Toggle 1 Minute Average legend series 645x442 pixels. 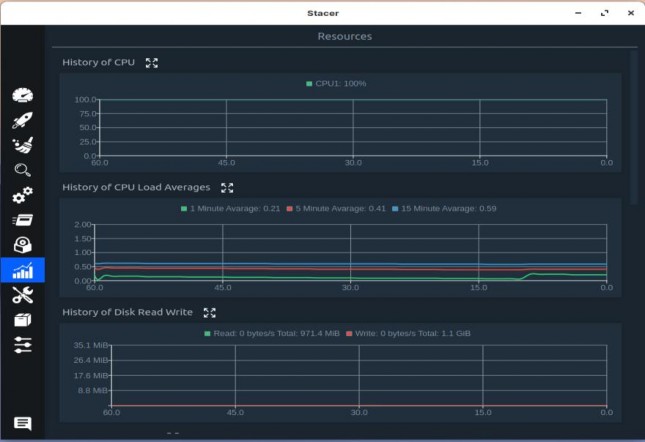230,208
